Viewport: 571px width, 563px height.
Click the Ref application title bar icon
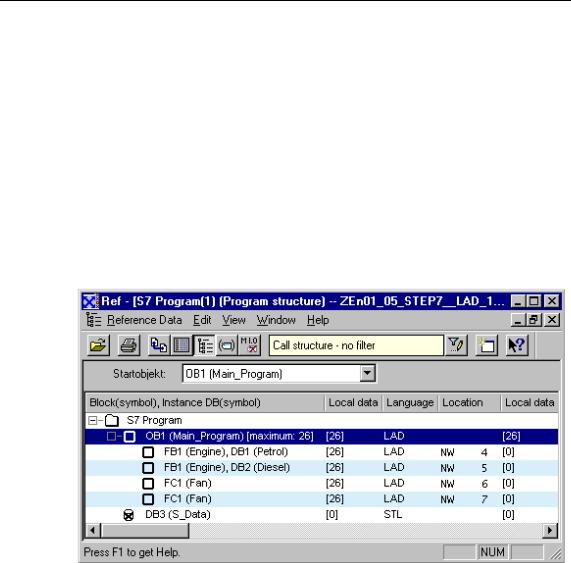tap(90, 302)
